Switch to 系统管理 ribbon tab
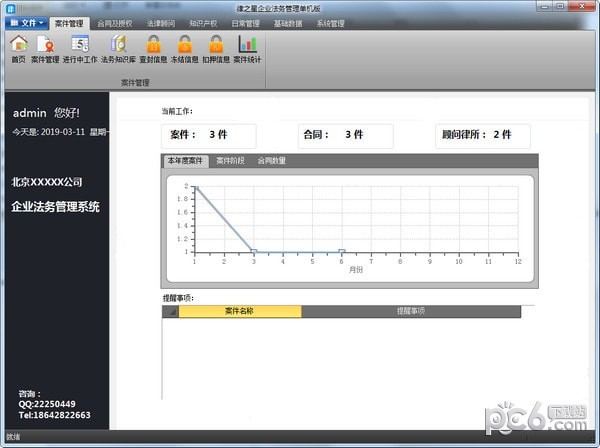This screenshot has width=600, height=448. pyautogui.click(x=330, y=23)
